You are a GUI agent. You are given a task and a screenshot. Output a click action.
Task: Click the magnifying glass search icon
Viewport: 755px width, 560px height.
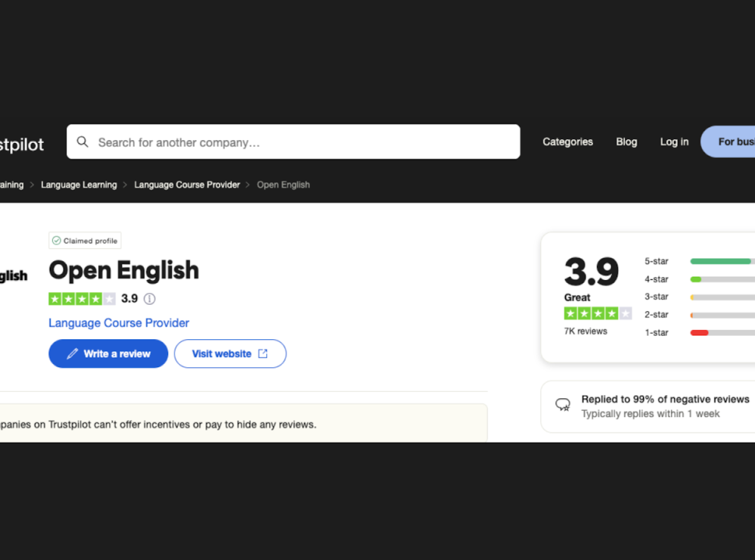tap(83, 142)
